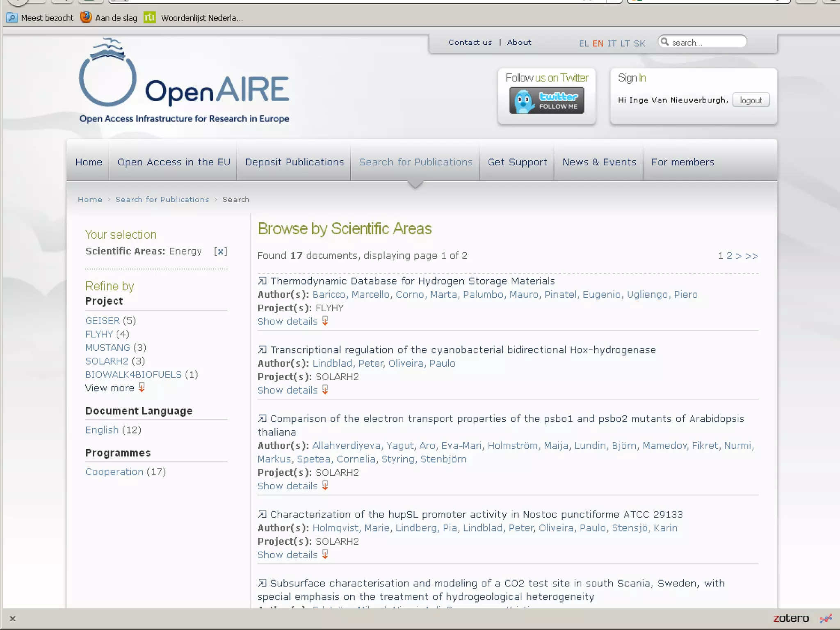Click author Stensjö, Karin
Screen dimensions: 840x630
click(x=644, y=528)
